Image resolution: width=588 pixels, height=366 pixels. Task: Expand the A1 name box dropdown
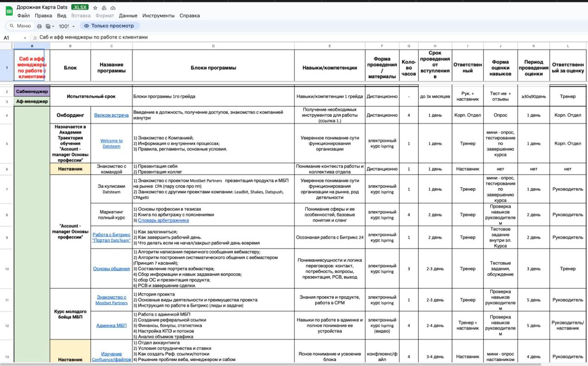click(25, 38)
